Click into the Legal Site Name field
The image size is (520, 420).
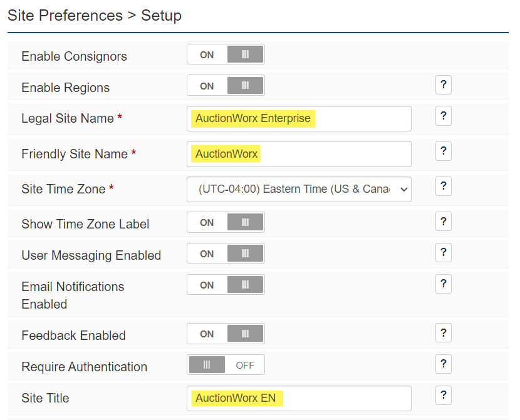(299, 119)
